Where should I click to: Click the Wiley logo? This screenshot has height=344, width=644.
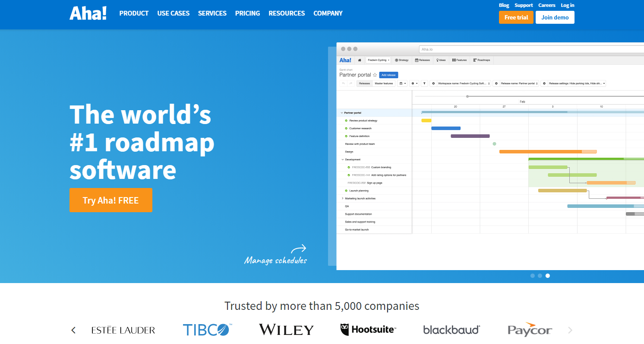286,330
